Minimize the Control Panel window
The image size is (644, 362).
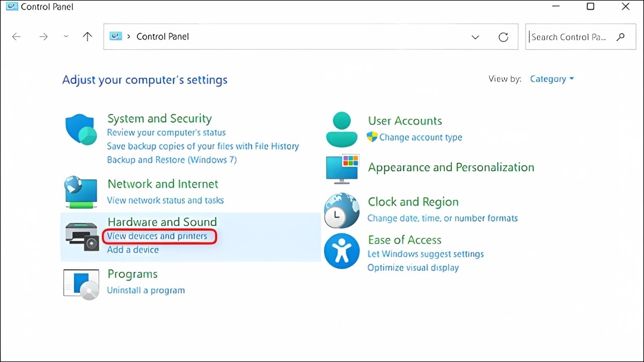555,7
